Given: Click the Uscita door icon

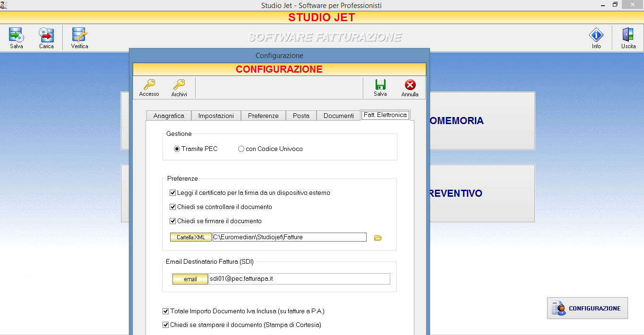Looking at the screenshot, I should click(628, 35).
